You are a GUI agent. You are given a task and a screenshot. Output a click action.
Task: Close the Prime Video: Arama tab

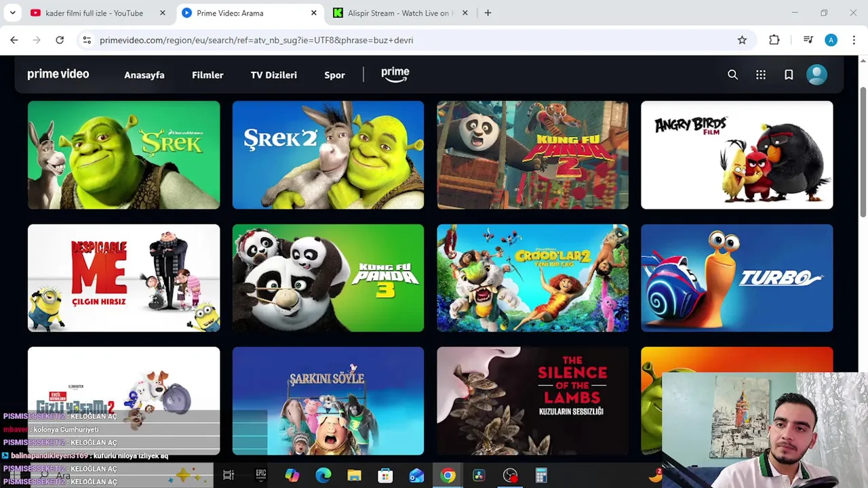coord(313,13)
